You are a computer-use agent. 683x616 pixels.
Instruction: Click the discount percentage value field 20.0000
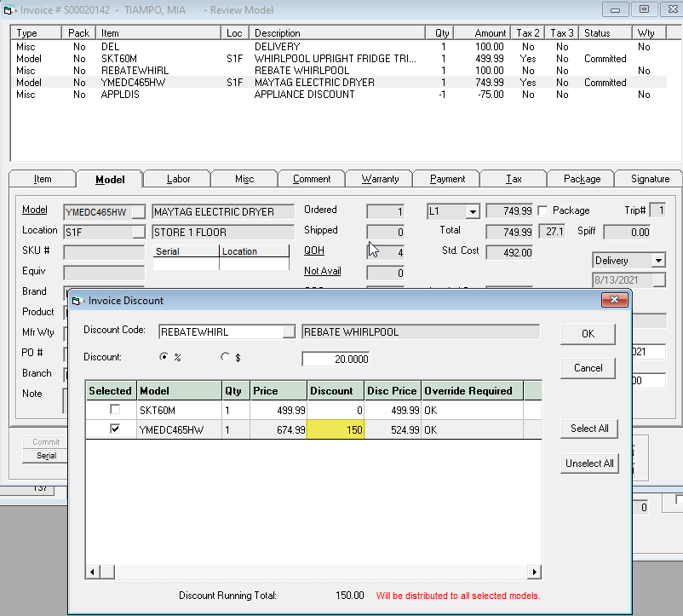(x=336, y=359)
